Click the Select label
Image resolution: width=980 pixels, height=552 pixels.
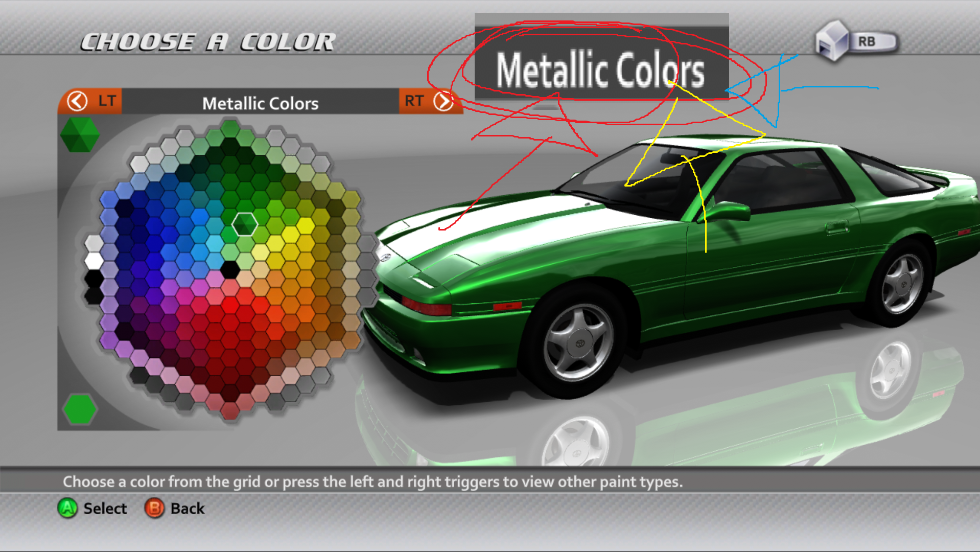point(105,509)
